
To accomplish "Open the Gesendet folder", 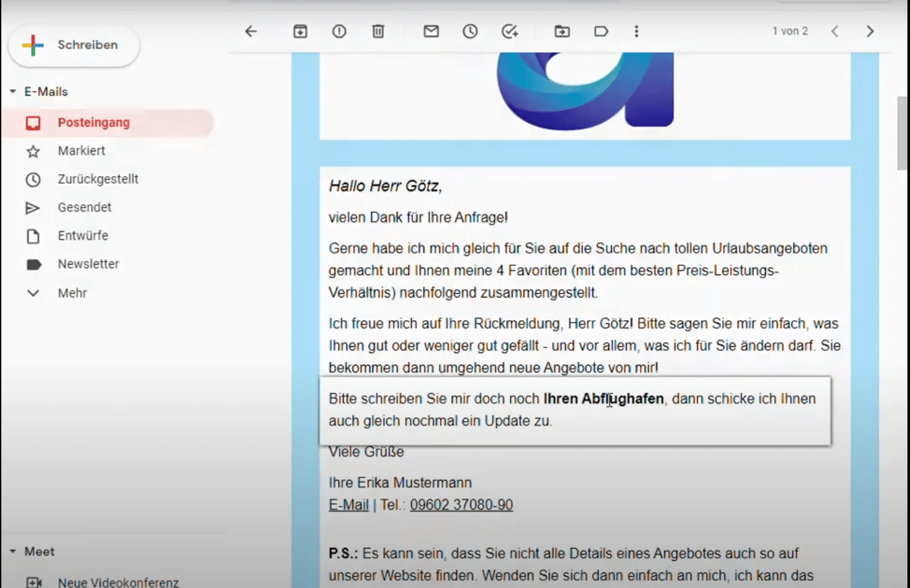I will 84,208.
